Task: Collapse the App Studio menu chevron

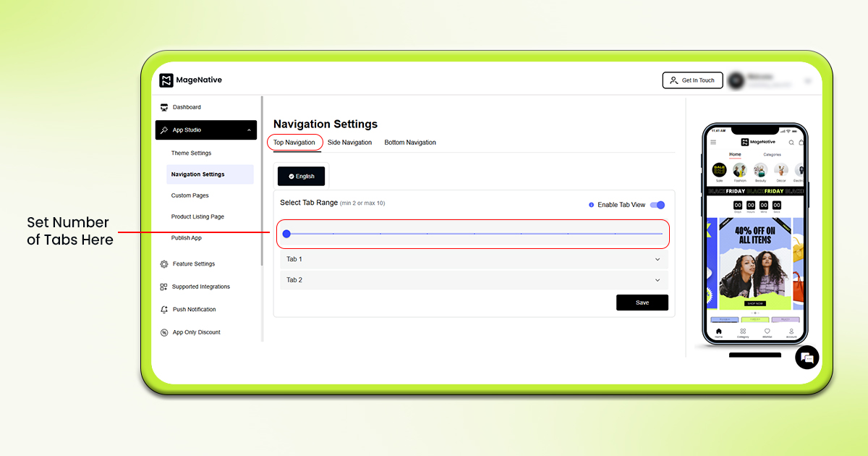Action: (250, 130)
